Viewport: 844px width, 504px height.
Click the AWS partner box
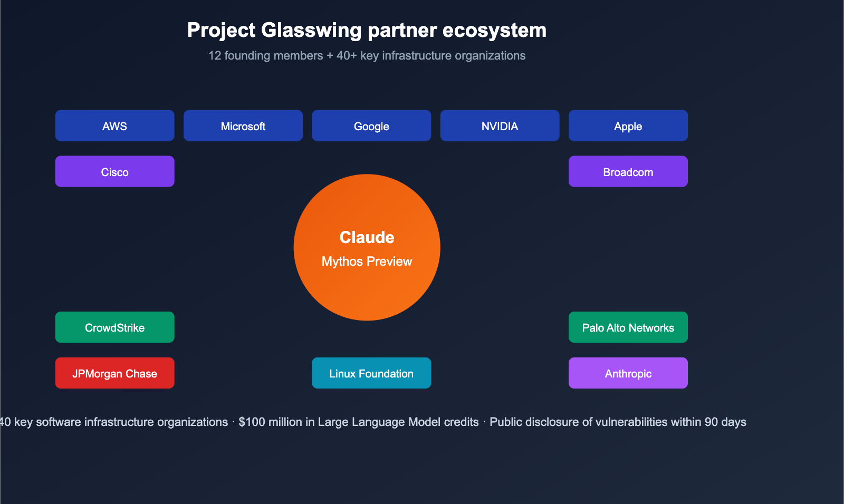pos(114,126)
